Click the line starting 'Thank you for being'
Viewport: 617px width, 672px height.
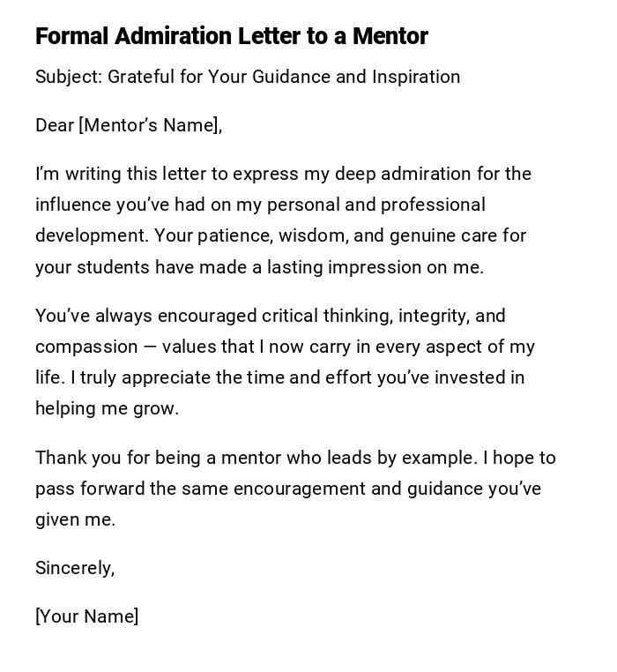coord(295,458)
